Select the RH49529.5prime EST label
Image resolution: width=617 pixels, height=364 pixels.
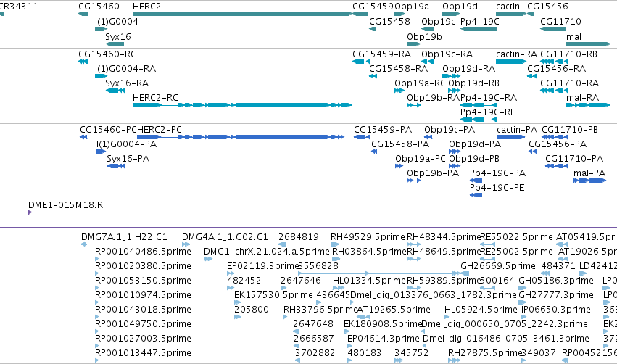click(368, 237)
